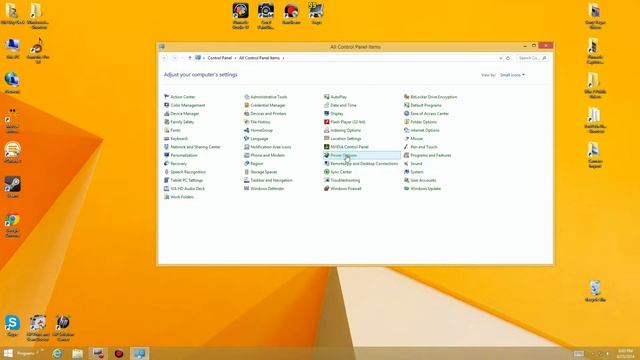
Task: Click the Skype desktop shortcut
Action: coord(12,325)
